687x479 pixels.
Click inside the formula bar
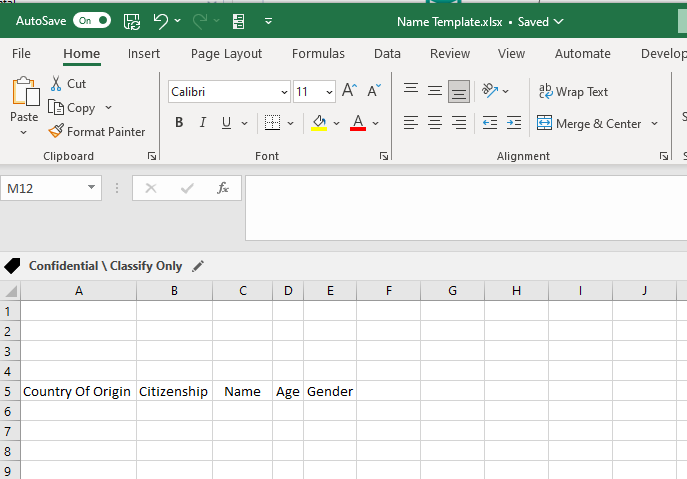point(466,208)
